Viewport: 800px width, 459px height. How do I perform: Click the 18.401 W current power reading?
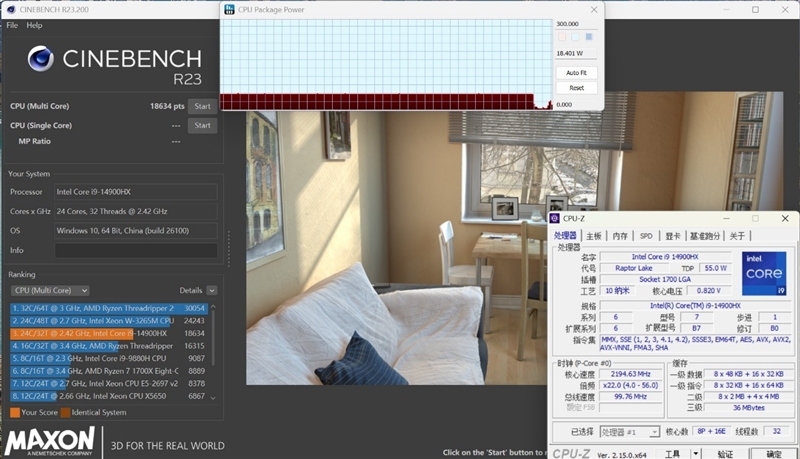coord(577,53)
